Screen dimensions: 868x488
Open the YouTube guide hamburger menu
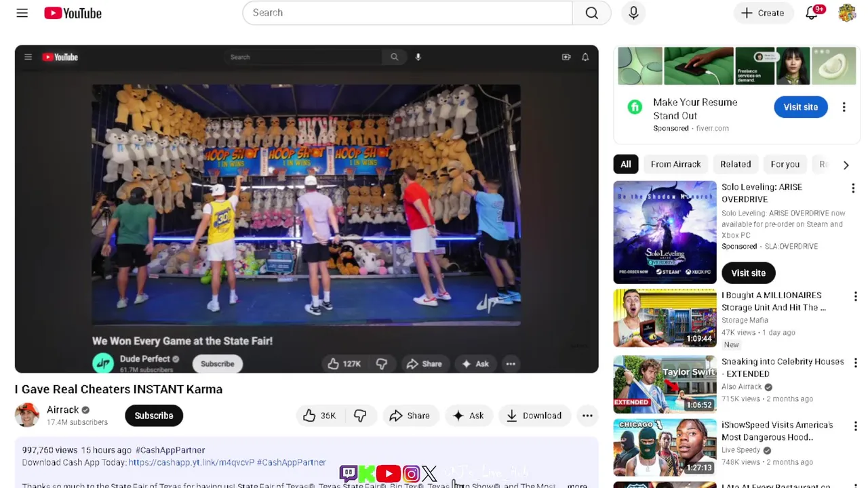point(22,13)
